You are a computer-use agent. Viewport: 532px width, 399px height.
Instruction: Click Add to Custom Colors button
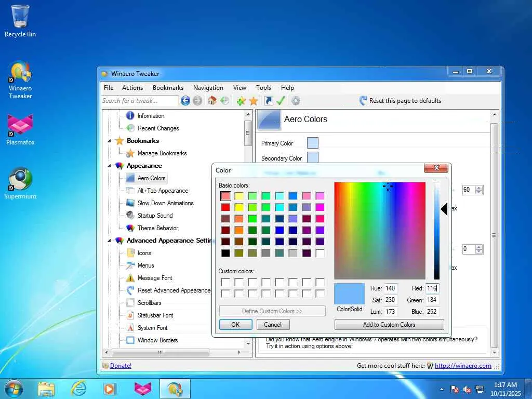pyautogui.click(x=389, y=325)
